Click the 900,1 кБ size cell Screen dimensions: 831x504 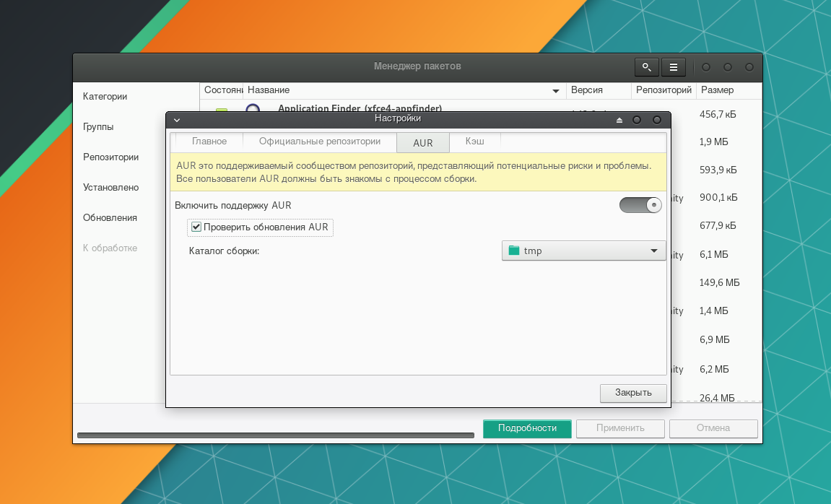[x=718, y=198]
